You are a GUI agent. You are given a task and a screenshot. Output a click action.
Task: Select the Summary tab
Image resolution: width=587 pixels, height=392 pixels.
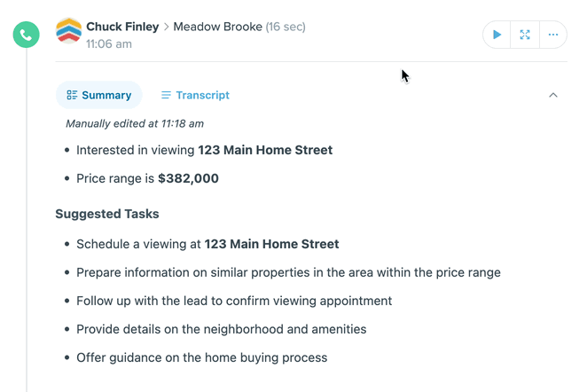click(98, 95)
